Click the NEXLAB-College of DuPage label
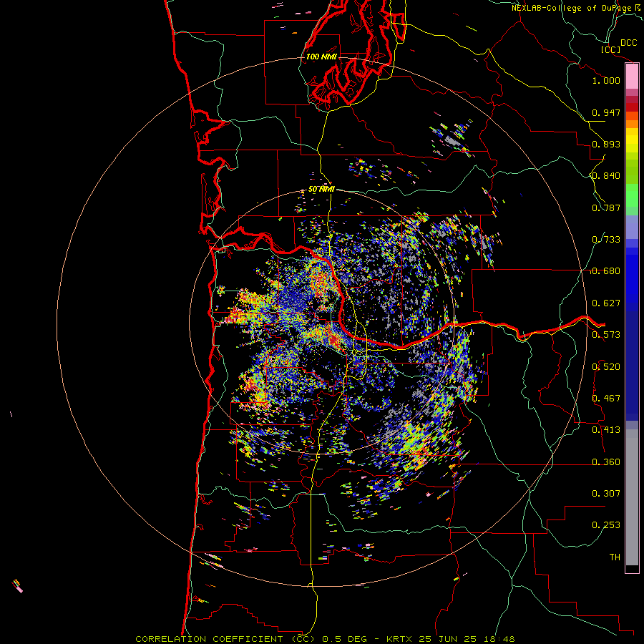This screenshot has width=644, height=644. pyautogui.click(x=571, y=8)
